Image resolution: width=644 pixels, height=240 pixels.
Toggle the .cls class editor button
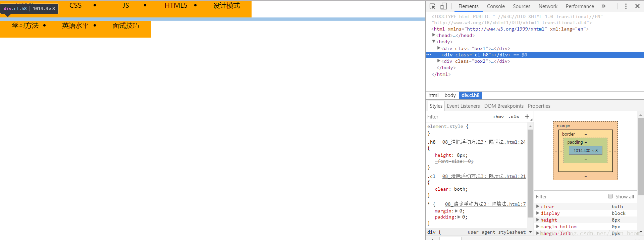coord(514,117)
